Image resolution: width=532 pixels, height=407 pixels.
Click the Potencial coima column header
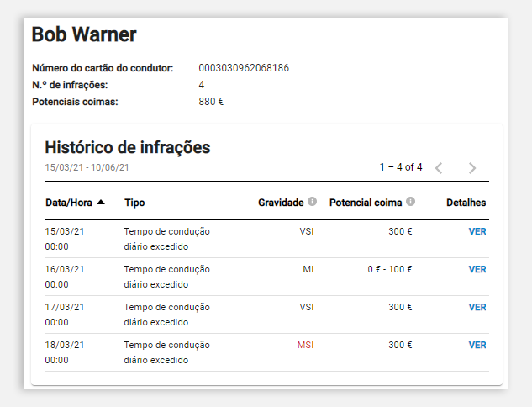[366, 203]
